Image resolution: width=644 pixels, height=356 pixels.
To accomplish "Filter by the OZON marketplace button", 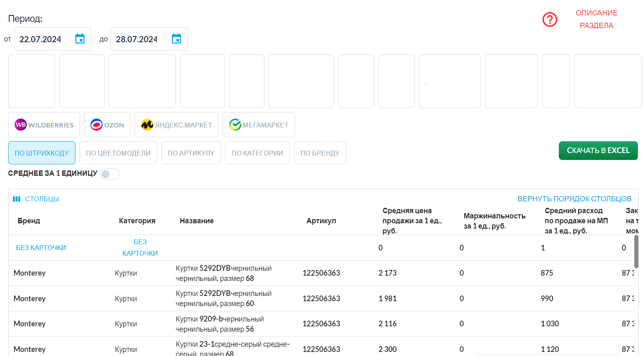I will click(x=107, y=125).
